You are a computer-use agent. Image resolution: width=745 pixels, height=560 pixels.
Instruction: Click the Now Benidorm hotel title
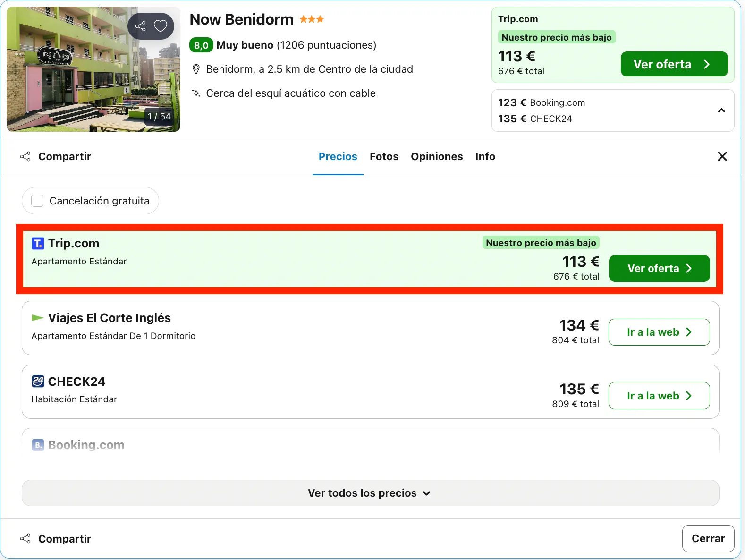click(x=242, y=19)
